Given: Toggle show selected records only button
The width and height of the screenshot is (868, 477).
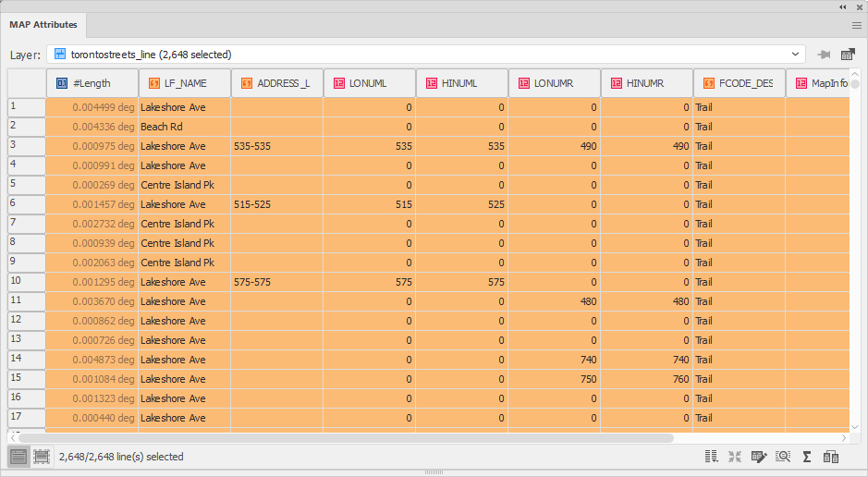Looking at the screenshot, I should click(x=42, y=457).
